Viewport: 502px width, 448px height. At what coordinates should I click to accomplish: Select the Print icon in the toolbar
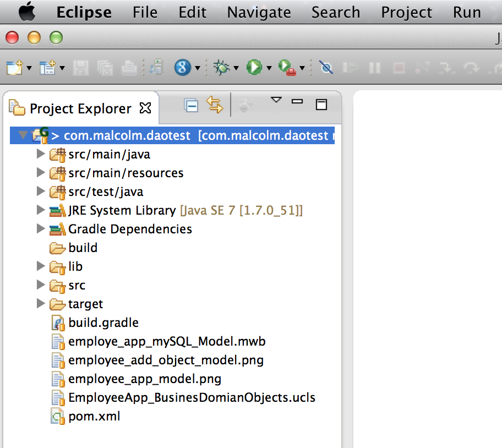click(x=128, y=67)
